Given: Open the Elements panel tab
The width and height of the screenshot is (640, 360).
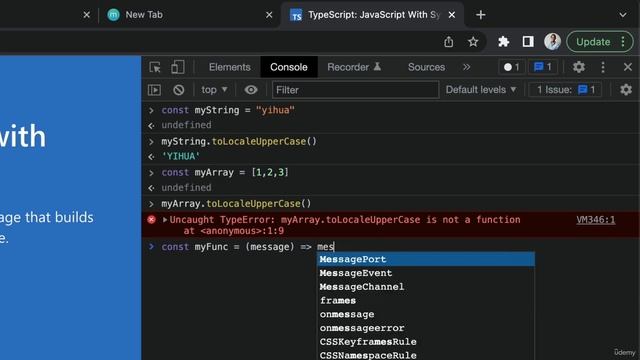Looking at the screenshot, I should click(230, 67).
